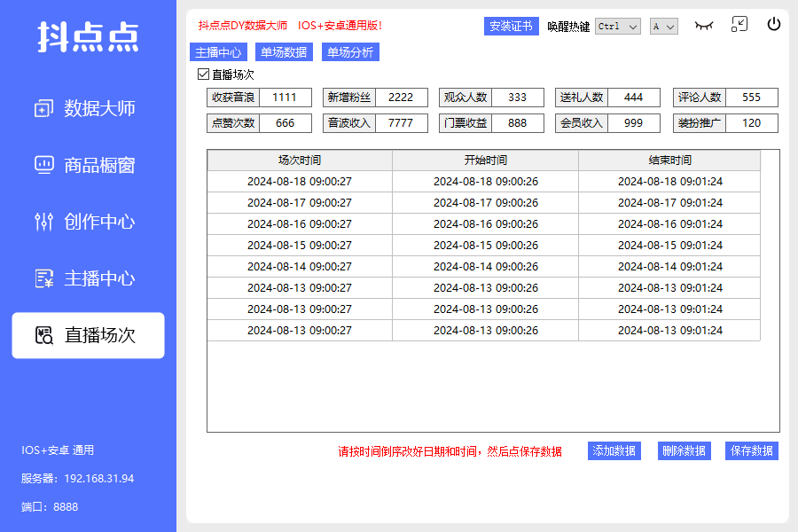
Task: Click the 安装证书 button
Action: (x=511, y=27)
